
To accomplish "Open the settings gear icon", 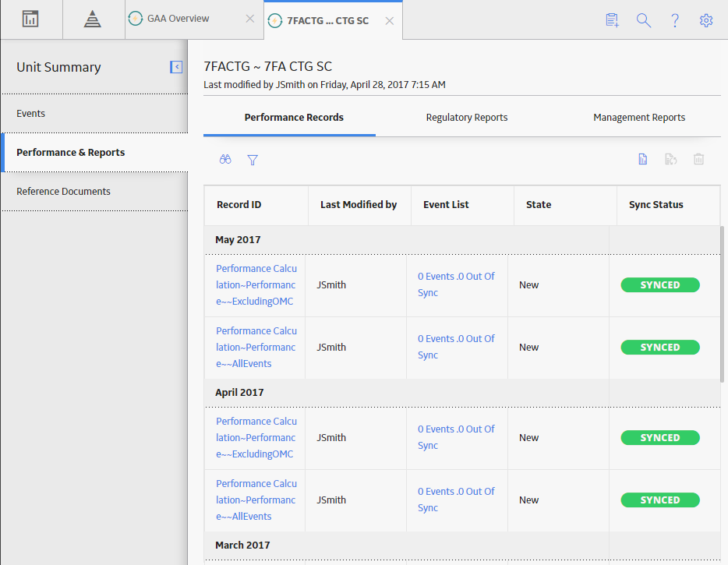I will tap(706, 20).
